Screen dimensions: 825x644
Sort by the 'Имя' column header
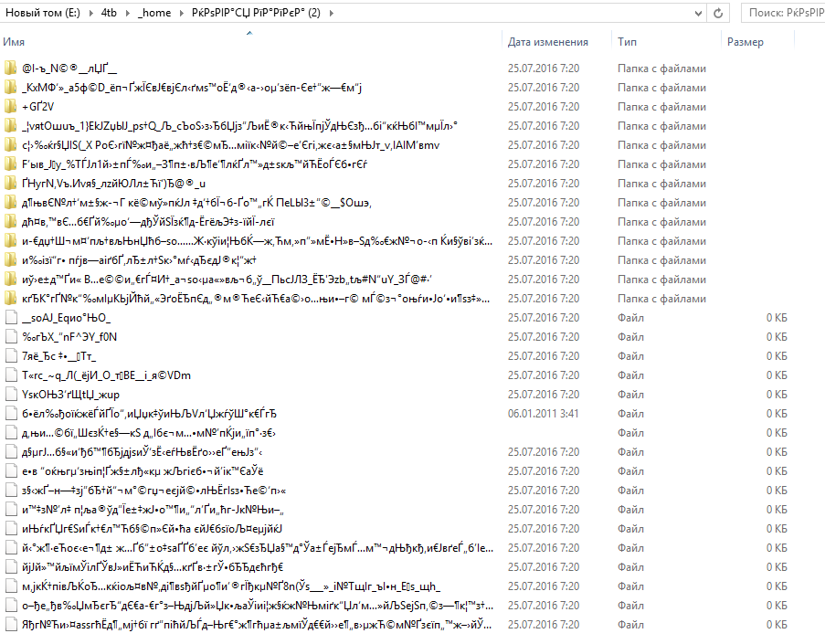point(14,42)
